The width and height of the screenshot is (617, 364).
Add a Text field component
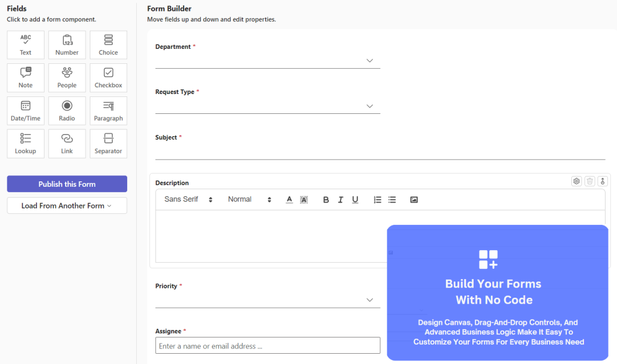(x=25, y=45)
